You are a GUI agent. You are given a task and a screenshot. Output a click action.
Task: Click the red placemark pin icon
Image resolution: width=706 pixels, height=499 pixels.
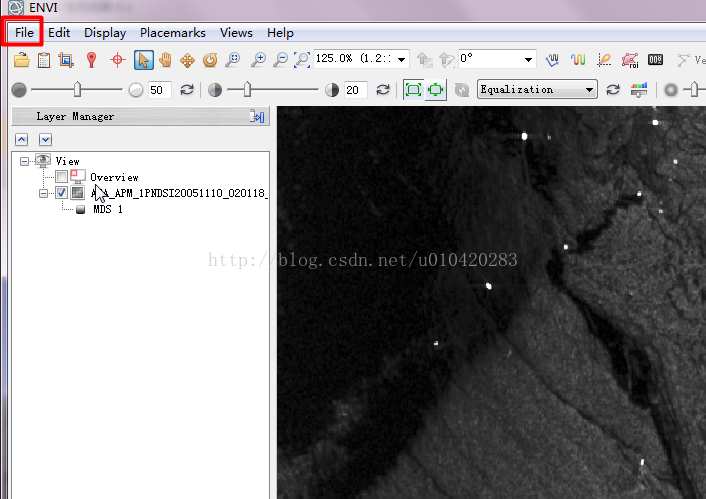click(x=91, y=59)
